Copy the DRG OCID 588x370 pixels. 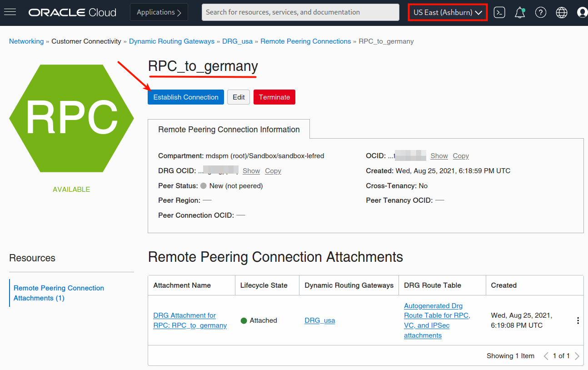(x=273, y=171)
